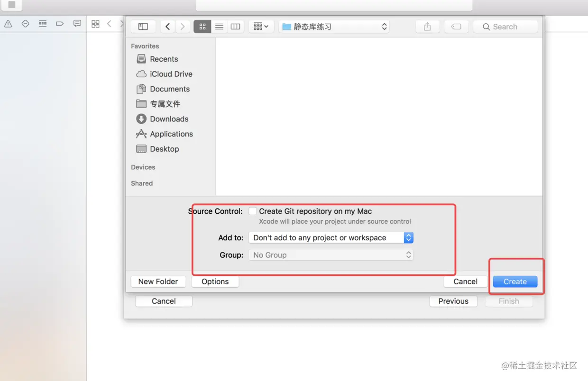Click the edit tags button
Viewport: 588px width, 381px height.
pyautogui.click(x=456, y=27)
